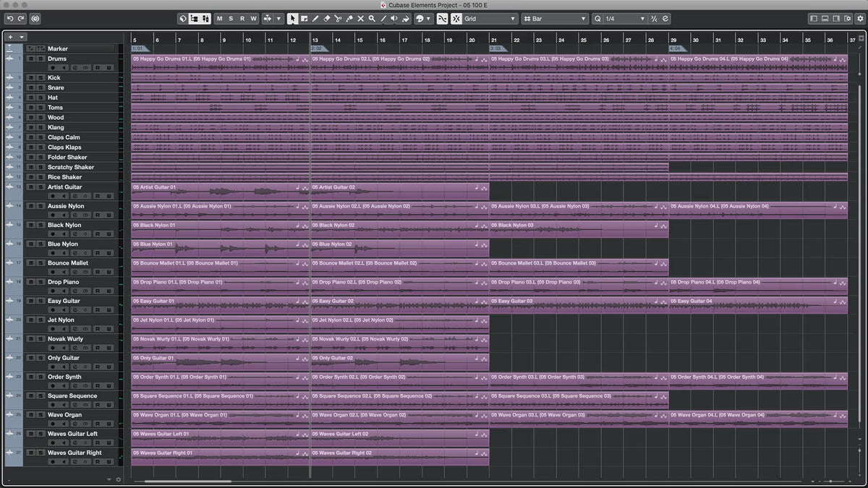Image resolution: width=868 pixels, height=488 pixels.
Task: Select the Erase tool in toolbar
Action: [x=326, y=18]
